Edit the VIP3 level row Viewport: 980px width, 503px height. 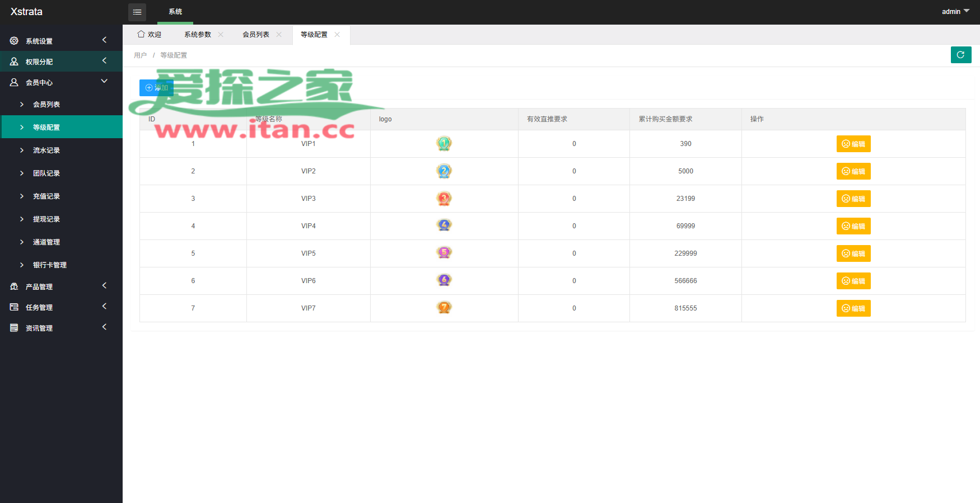[853, 199]
